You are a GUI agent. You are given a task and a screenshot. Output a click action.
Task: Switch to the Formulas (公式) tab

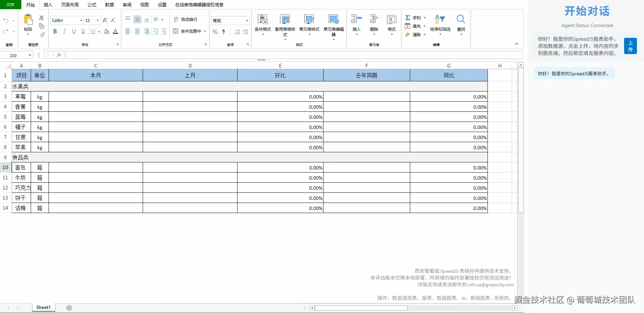(x=92, y=5)
